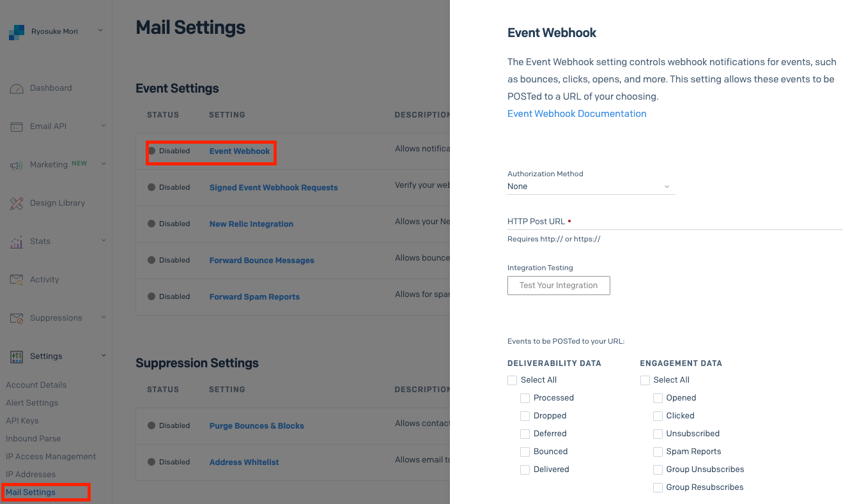Screen dimensions: 857x504
Task: Open the Stats sidebar icon
Action: pos(17,241)
